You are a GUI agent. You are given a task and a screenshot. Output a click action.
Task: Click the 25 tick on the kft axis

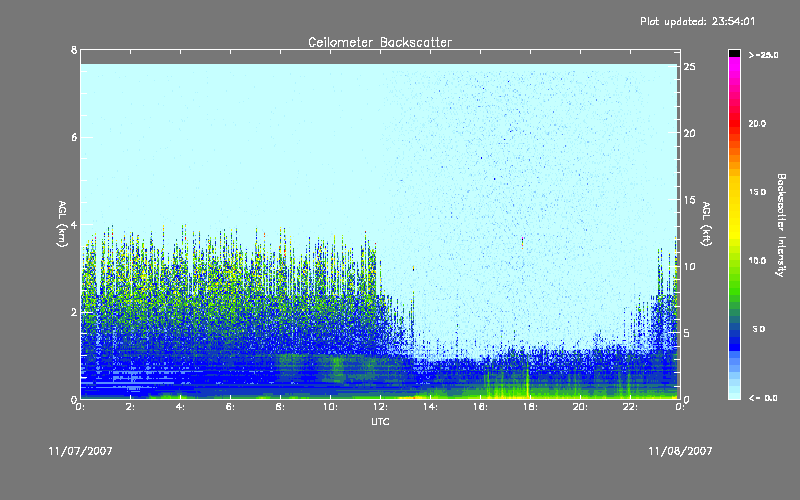click(x=690, y=67)
